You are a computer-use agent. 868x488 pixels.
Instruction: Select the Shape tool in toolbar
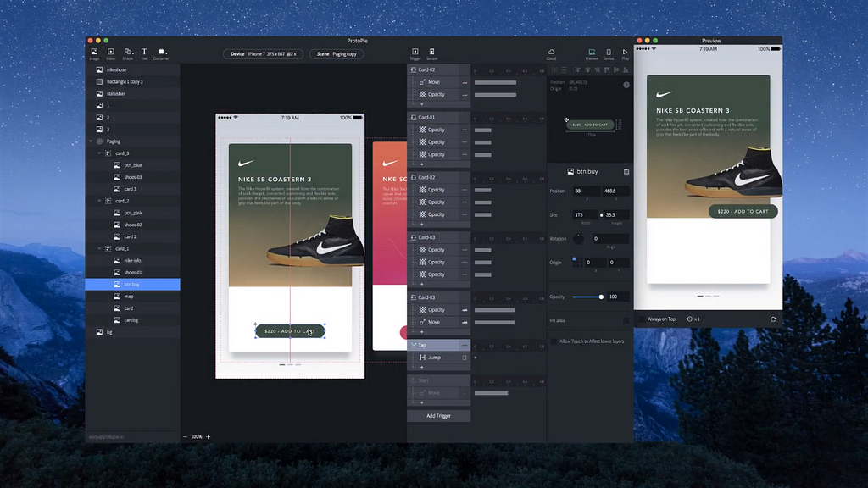128,53
